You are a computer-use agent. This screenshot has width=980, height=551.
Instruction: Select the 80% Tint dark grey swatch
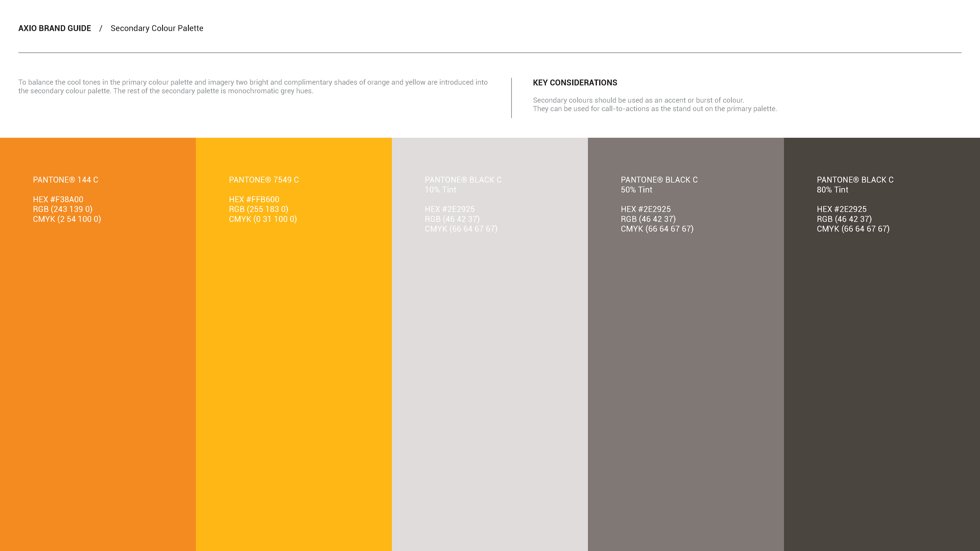click(882, 344)
